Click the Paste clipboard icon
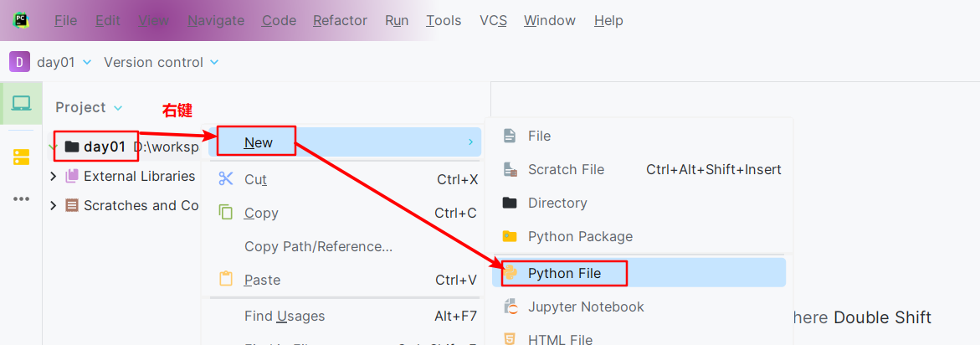980x345 pixels. (226, 280)
